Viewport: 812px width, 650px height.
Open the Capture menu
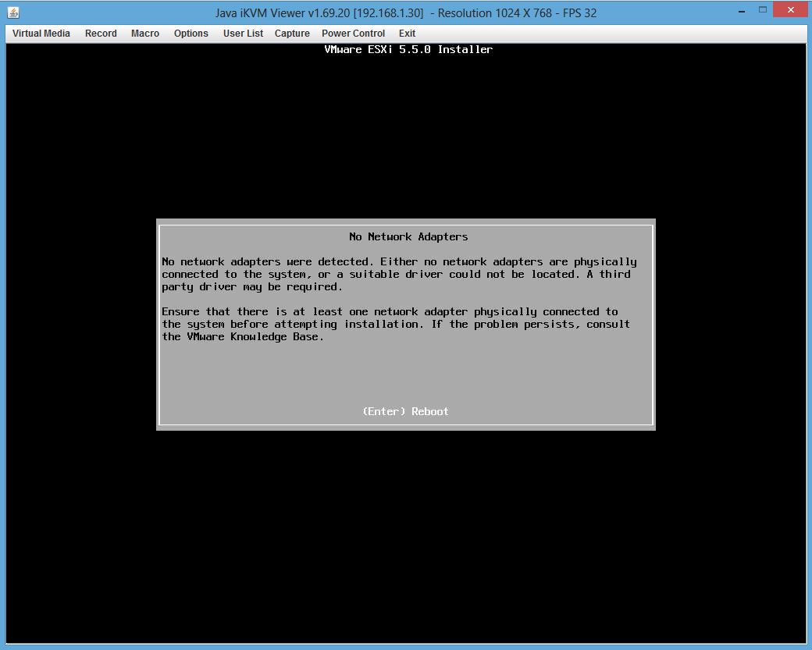292,33
